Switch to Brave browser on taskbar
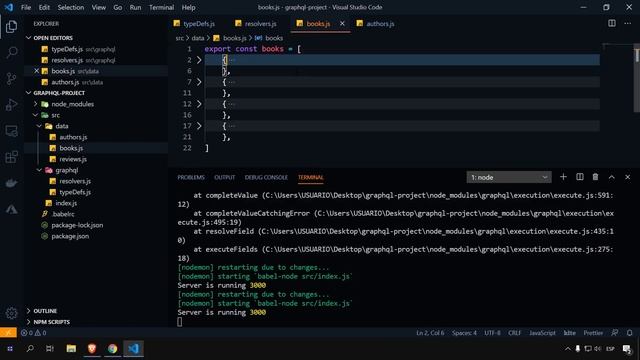Viewport: 640px width, 360px height. 92,349
